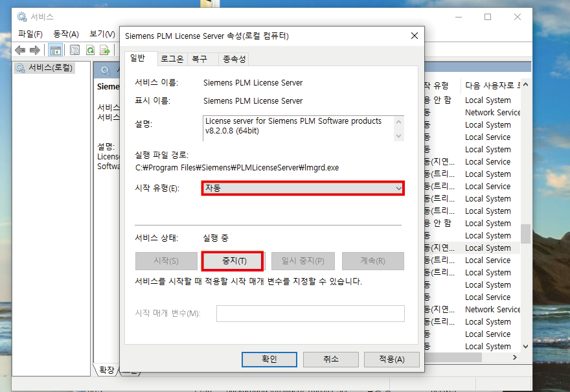Click the services list vertical scrollbar thumb

tap(525, 233)
